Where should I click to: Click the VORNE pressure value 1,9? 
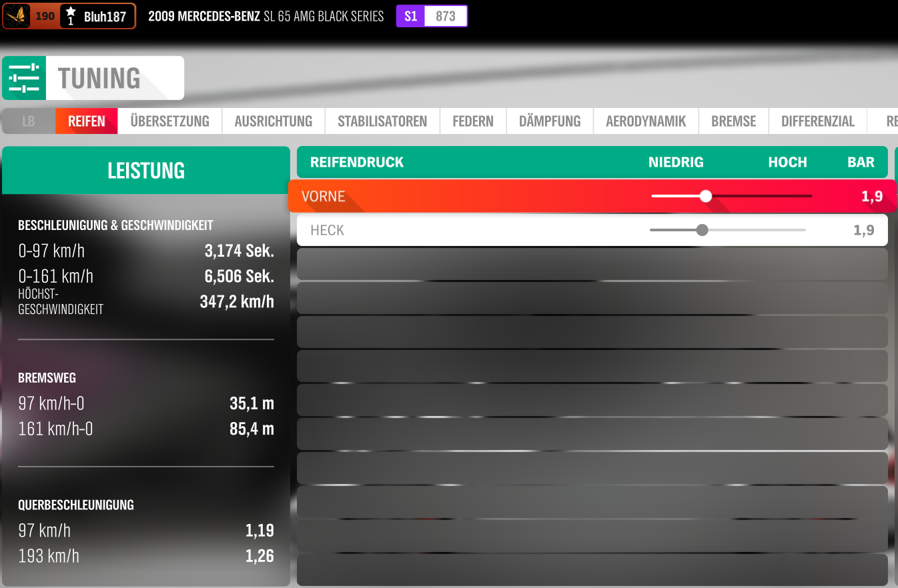coord(871,196)
